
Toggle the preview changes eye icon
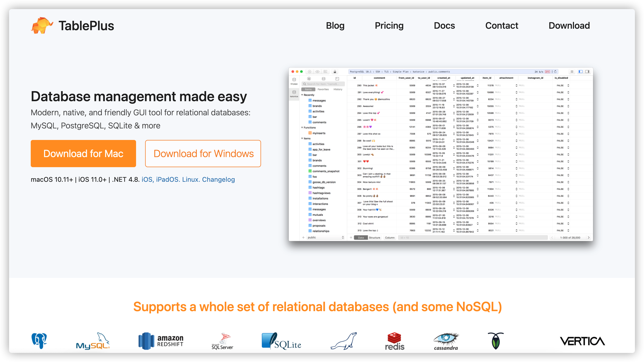317,71
